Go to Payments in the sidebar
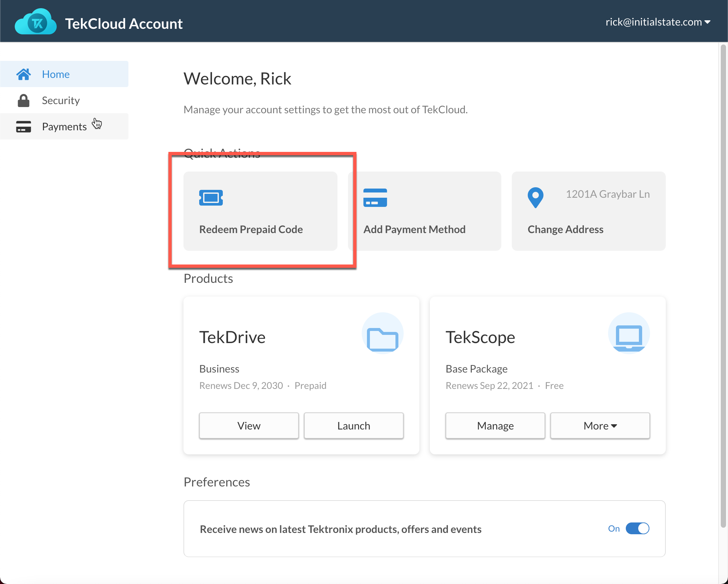Image resolution: width=728 pixels, height=584 pixels. click(x=64, y=126)
